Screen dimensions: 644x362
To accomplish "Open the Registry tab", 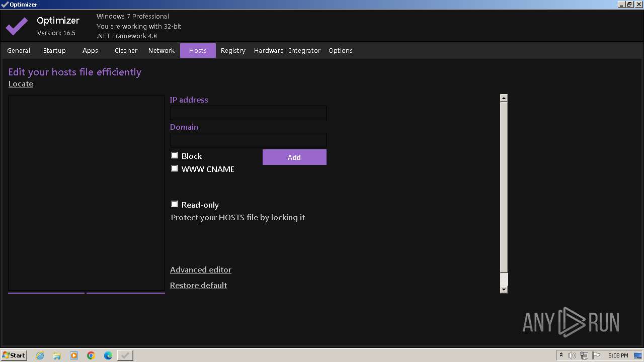I will (233, 50).
